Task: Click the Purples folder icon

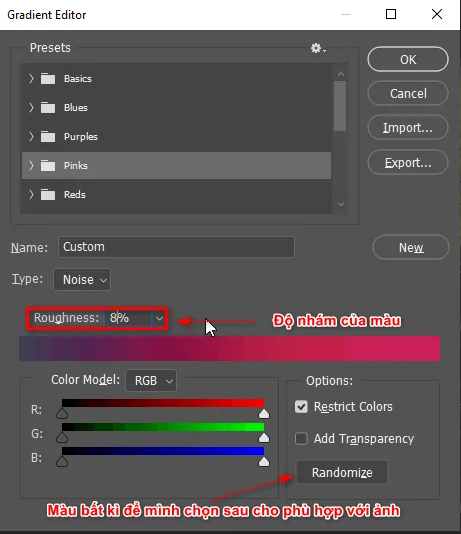Action: 48,137
